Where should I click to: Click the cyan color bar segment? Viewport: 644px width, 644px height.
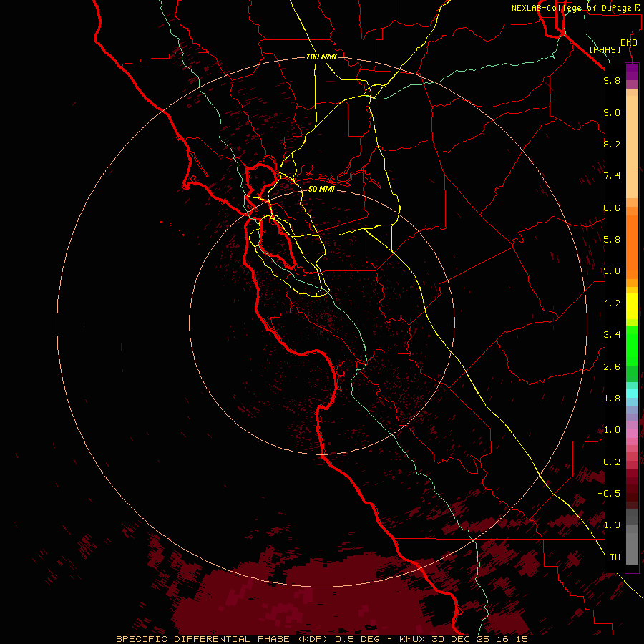click(x=632, y=394)
